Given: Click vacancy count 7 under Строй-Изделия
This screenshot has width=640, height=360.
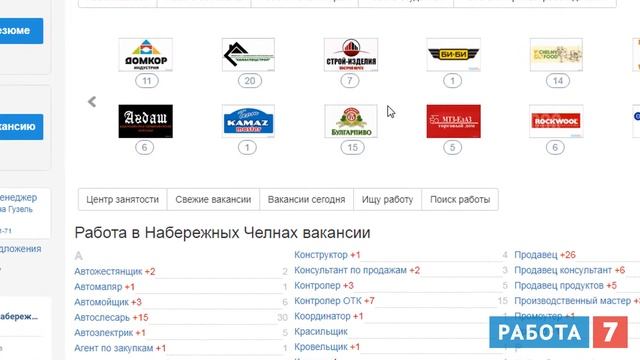Looking at the screenshot, I should pyautogui.click(x=350, y=81).
